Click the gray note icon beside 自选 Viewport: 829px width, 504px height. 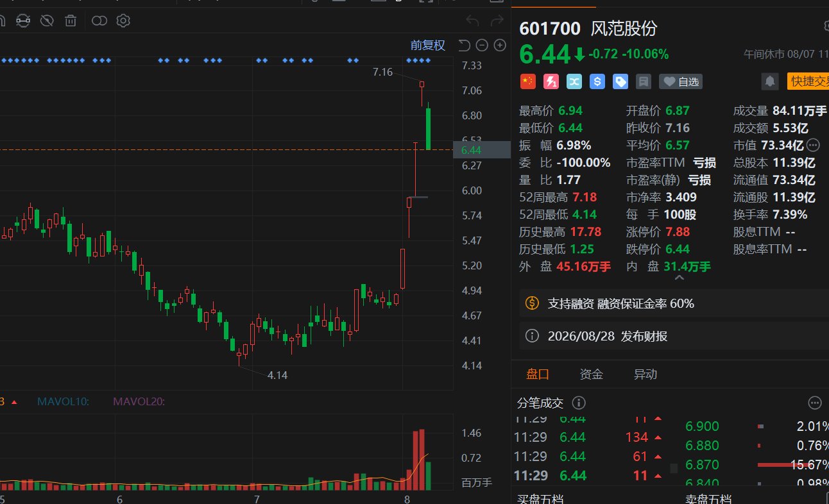click(x=643, y=81)
